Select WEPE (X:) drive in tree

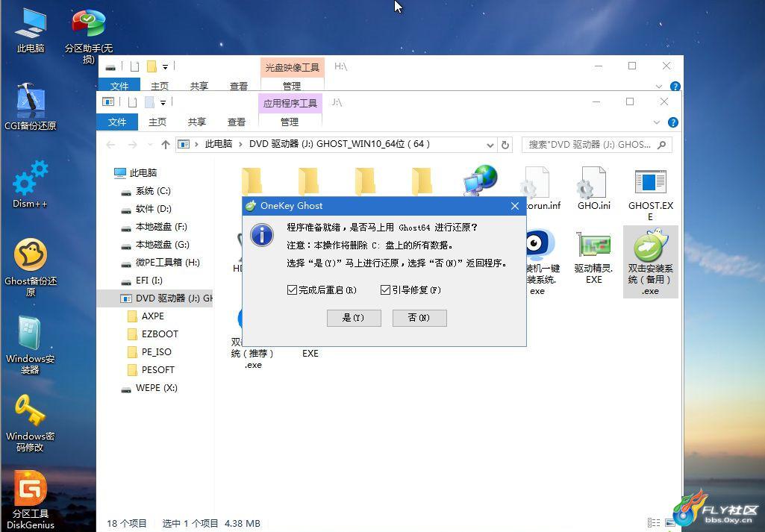[156, 388]
